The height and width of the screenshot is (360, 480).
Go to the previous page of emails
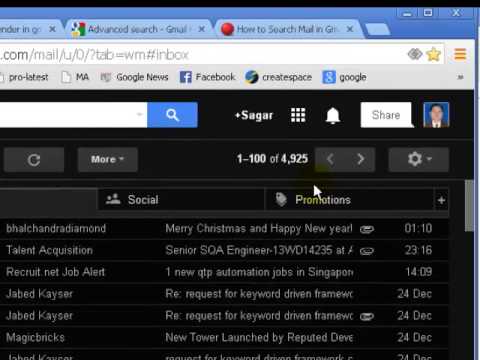pyautogui.click(x=330, y=159)
